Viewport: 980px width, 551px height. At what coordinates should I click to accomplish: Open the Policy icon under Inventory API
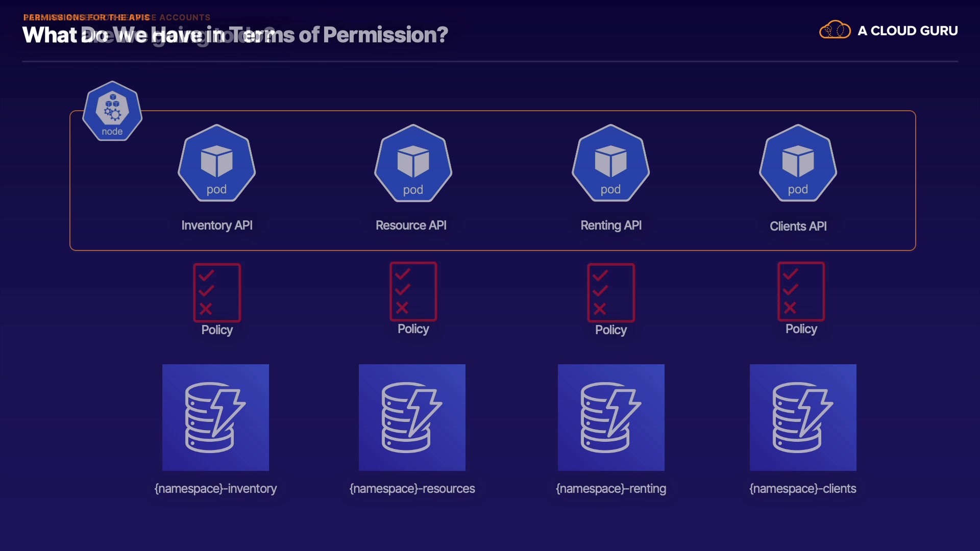point(217,292)
